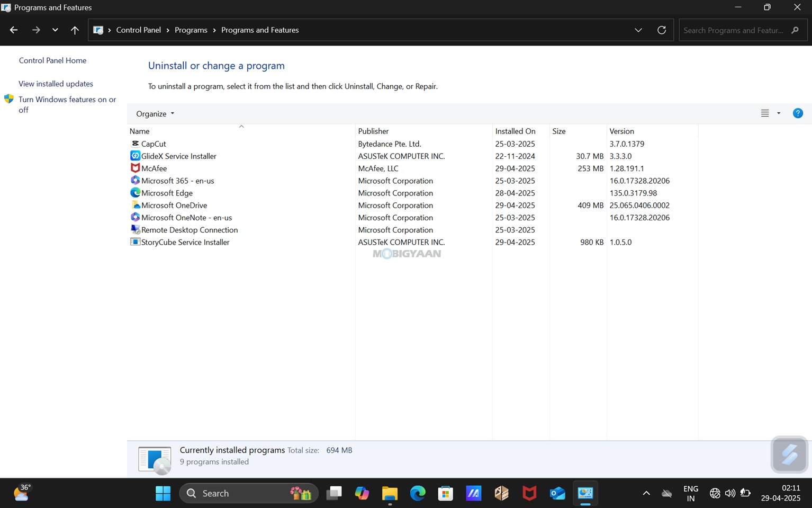The image size is (812, 508).
Task: Click the ENG IN language indicator
Action: pyautogui.click(x=691, y=493)
